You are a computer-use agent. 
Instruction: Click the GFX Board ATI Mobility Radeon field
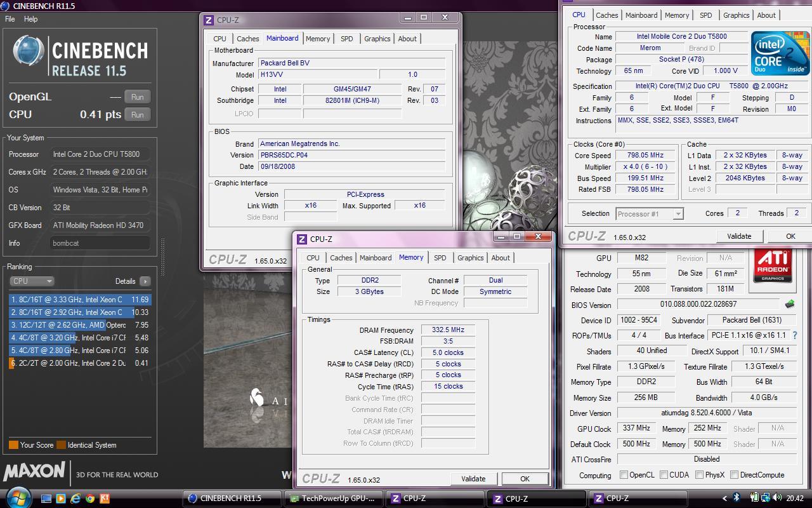click(x=100, y=225)
